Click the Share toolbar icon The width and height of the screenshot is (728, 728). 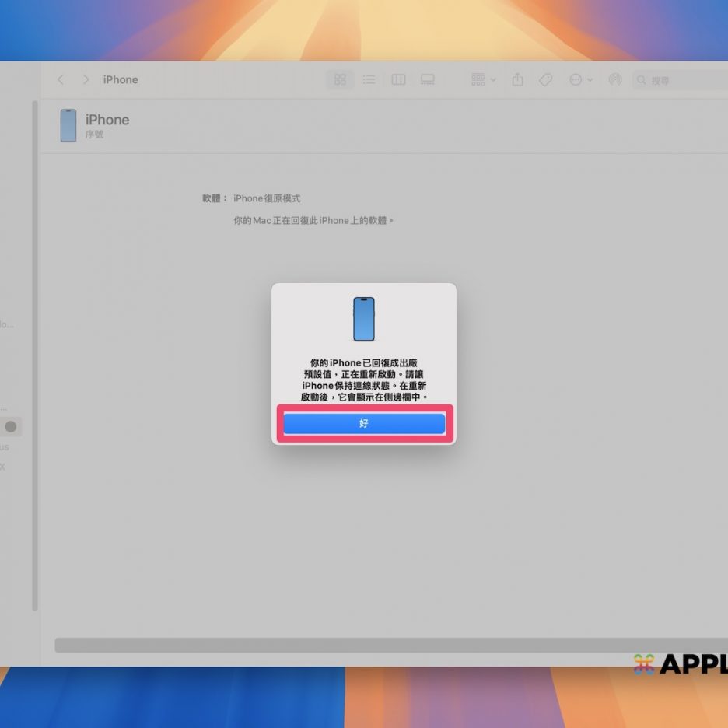point(518,80)
